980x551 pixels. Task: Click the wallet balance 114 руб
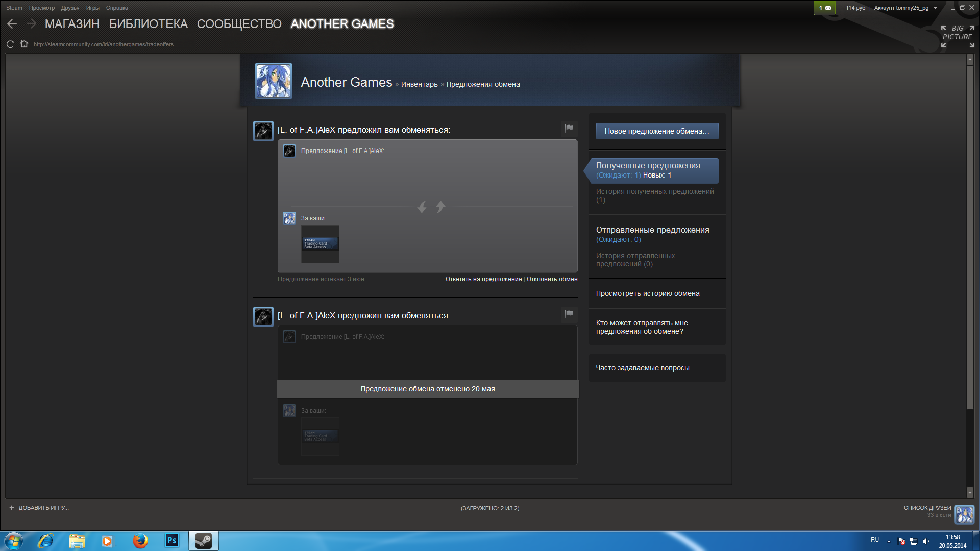point(855,8)
